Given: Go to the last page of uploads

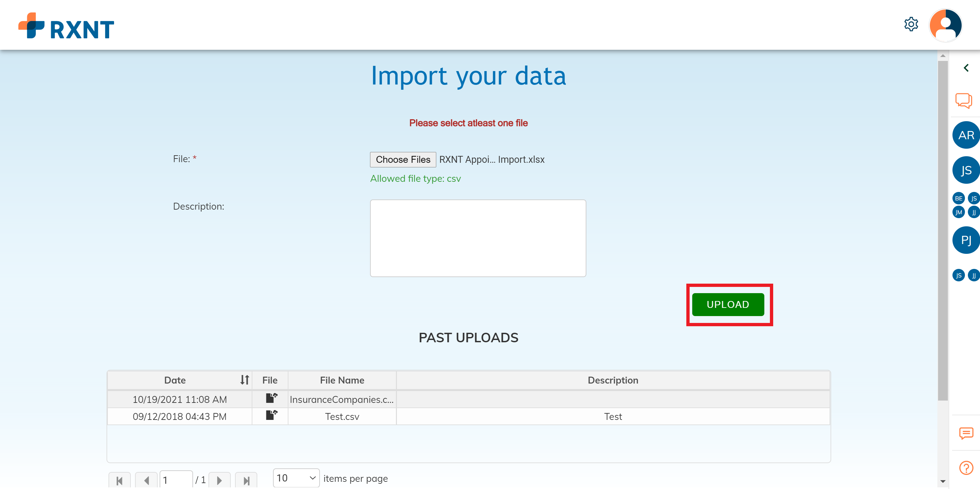Looking at the screenshot, I should coord(246,480).
